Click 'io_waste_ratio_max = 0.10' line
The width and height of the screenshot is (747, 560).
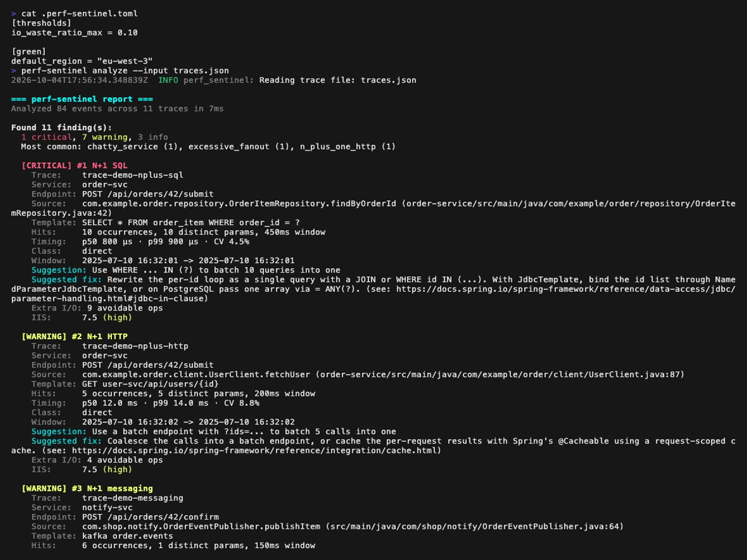[75, 32]
